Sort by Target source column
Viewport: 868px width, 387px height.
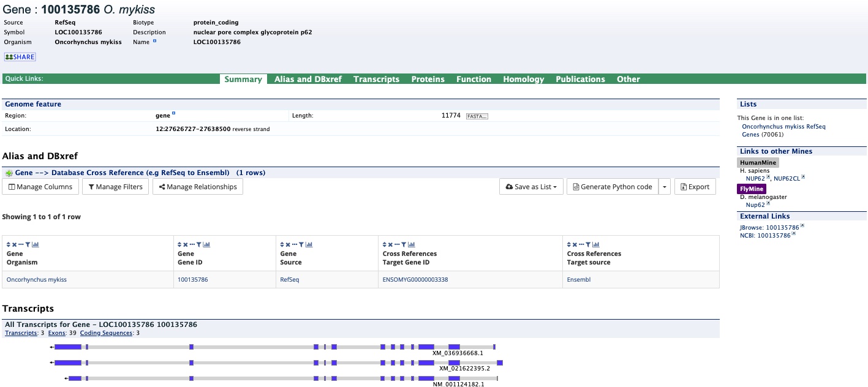point(569,244)
